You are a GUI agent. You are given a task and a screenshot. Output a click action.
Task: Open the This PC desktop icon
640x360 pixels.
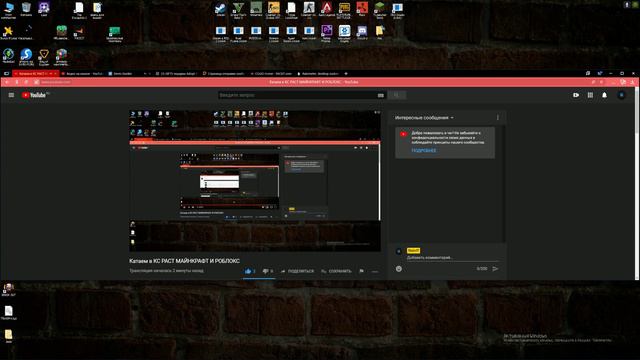pyautogui.click(x=8, y=10)
